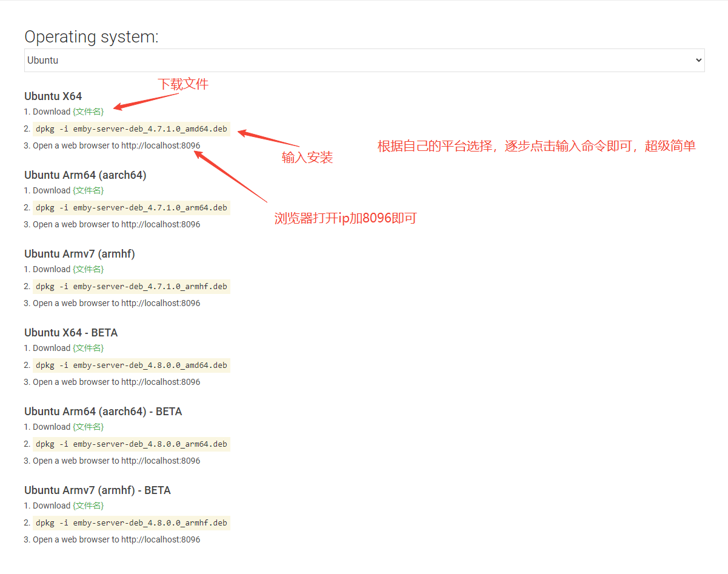Click the 'Operating system:' label
Viewport: 728px width, 574px height.
click(x=92, y=37)
